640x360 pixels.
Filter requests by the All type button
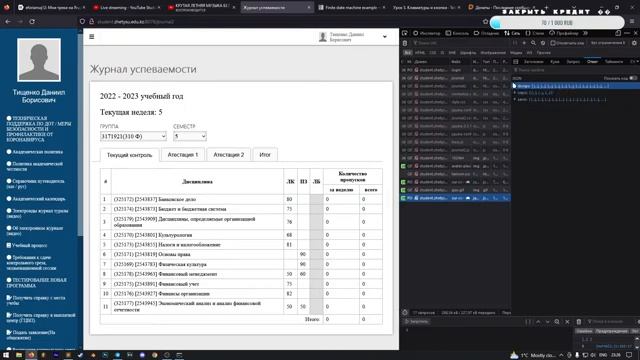click(407, 53)
